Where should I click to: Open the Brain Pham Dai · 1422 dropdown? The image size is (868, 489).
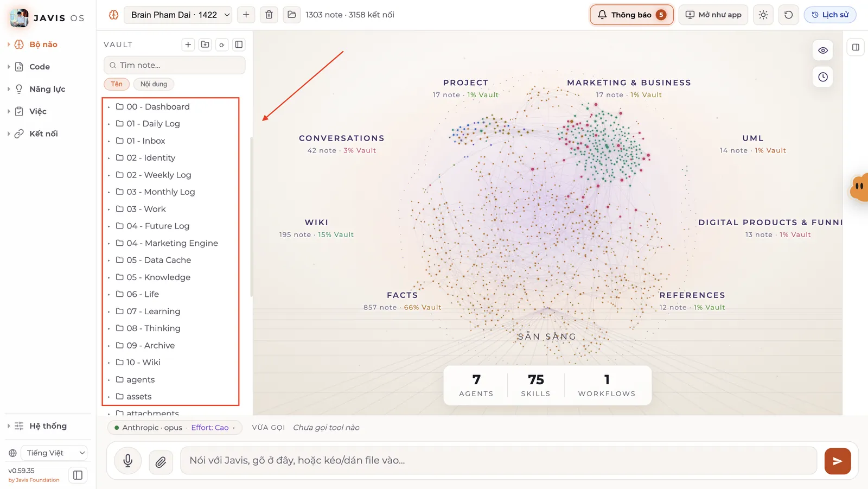[x=178, y=15]
